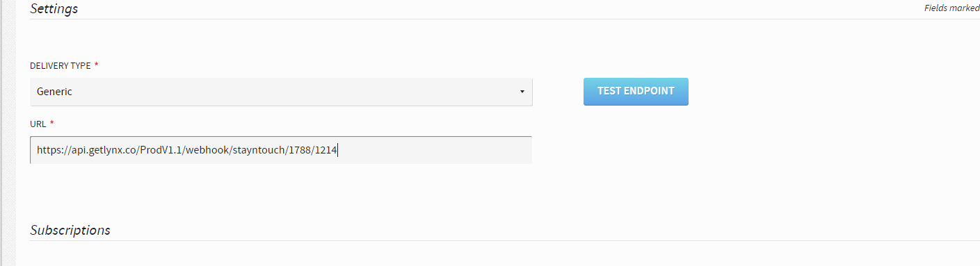Click 'ProdV1.1' segment in the URL
The width and height of the screenshot is (980, 266).
(161, 150)
